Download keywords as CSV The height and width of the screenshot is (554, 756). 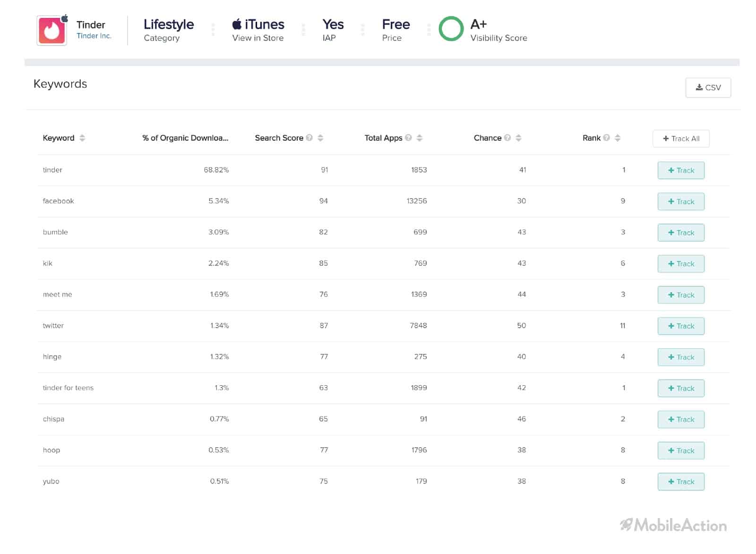coord(708,87)
